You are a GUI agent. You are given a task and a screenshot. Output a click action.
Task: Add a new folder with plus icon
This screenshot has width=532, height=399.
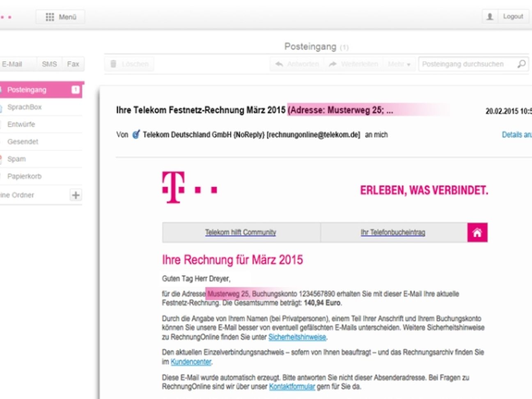(x=76, y=195)
